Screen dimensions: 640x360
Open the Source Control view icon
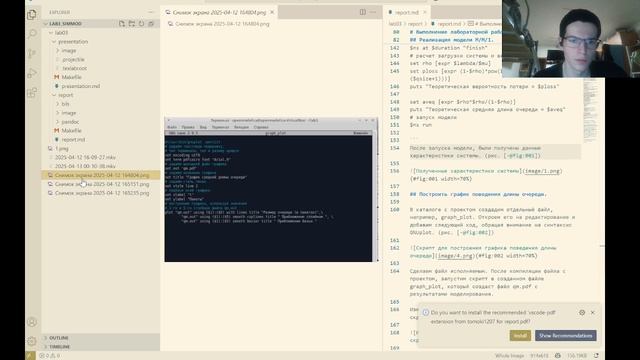coord(32,53)
